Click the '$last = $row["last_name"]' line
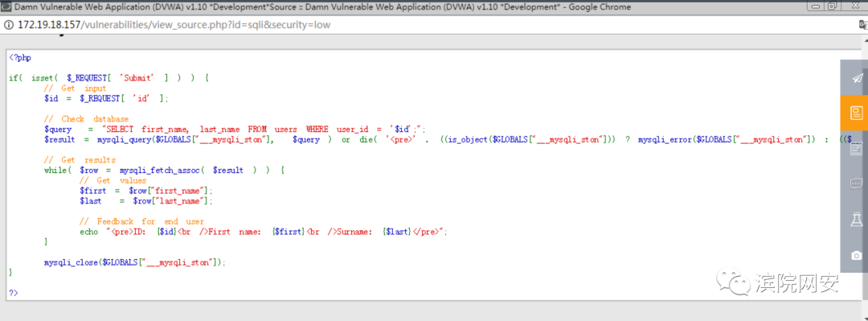This screenshot has width=868, height=321. (146, 201)
